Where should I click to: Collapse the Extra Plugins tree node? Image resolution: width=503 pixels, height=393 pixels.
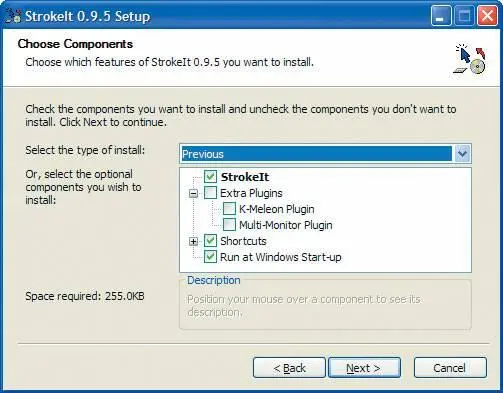(x=193, y=193)
